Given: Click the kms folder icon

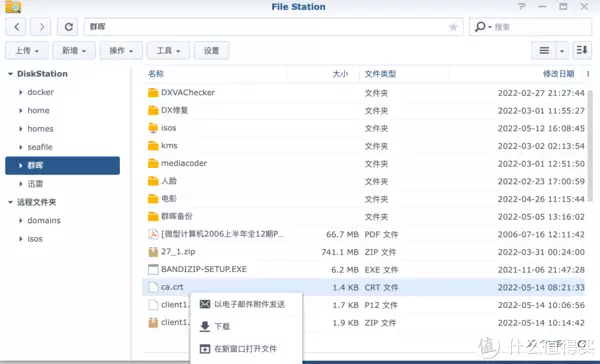Looking at the screenshot, I should (x=153, y=145).
